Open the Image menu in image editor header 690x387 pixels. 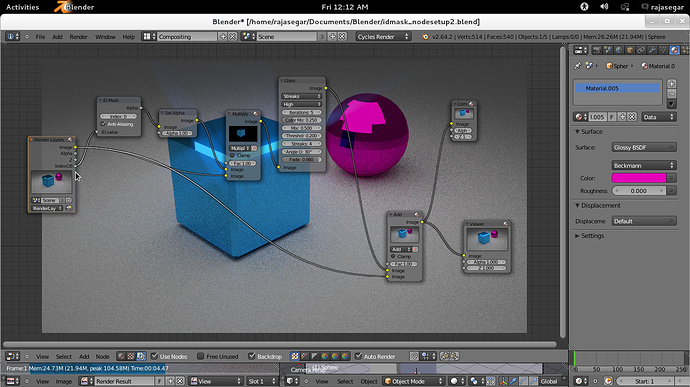coord(63,381)
